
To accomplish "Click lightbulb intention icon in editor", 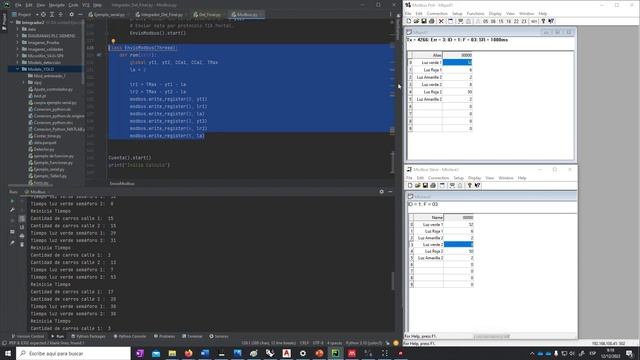I will (113, 41).
